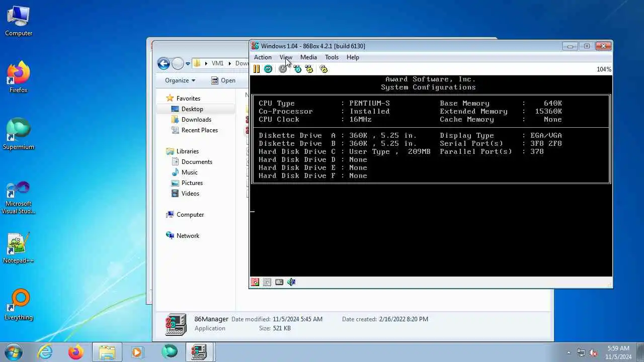
Task: Open the View menu in 86Box
Action: [286, 57]
